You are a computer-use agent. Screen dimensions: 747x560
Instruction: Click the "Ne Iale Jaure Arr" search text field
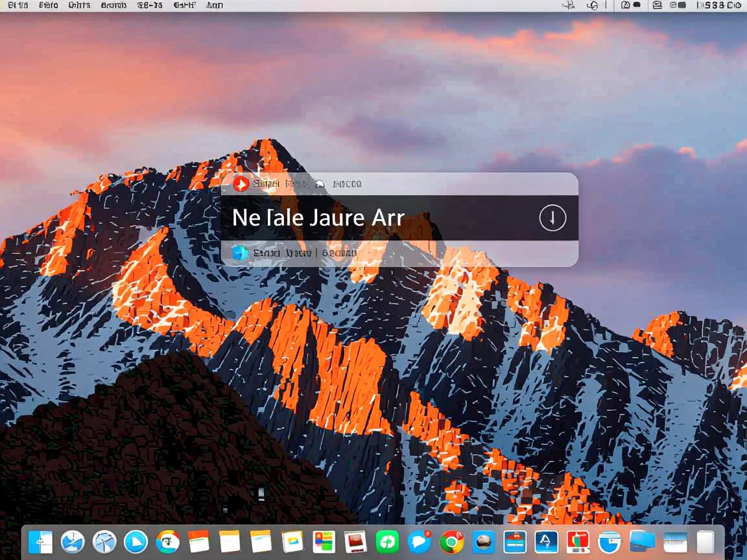376,218
